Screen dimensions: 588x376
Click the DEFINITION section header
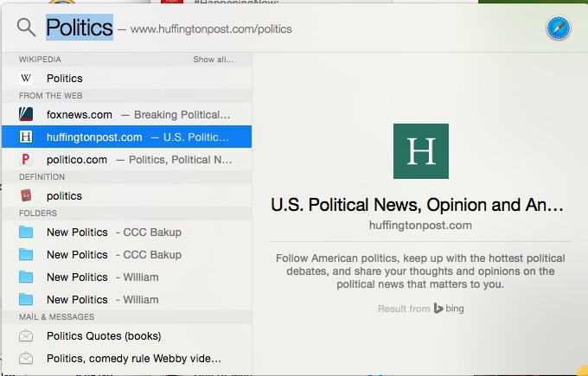tap(42, 177)
